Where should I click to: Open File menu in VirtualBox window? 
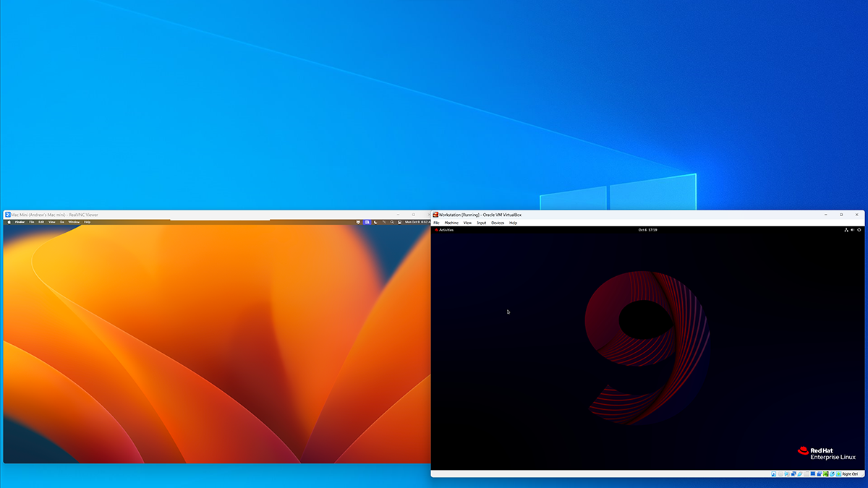436,223
